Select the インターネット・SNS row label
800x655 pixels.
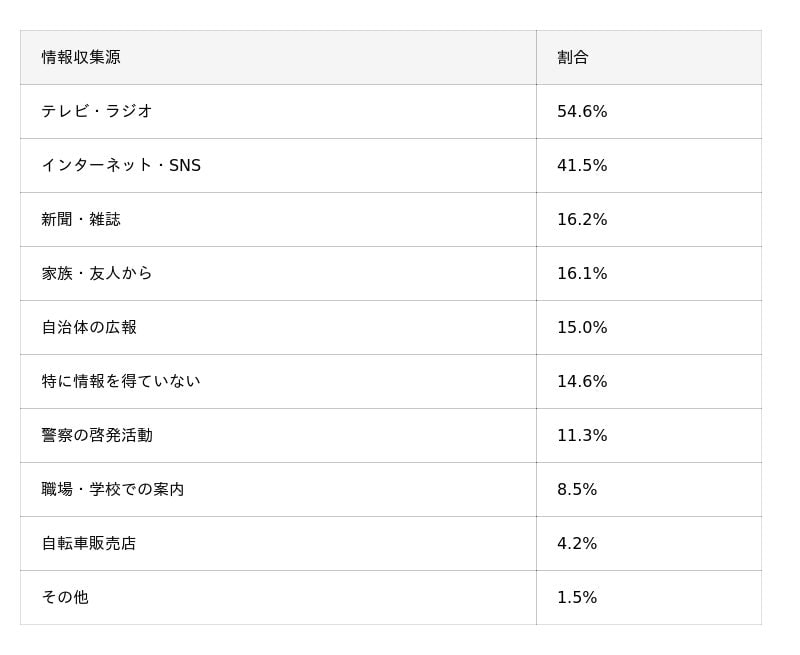click(x=121, y=165)
